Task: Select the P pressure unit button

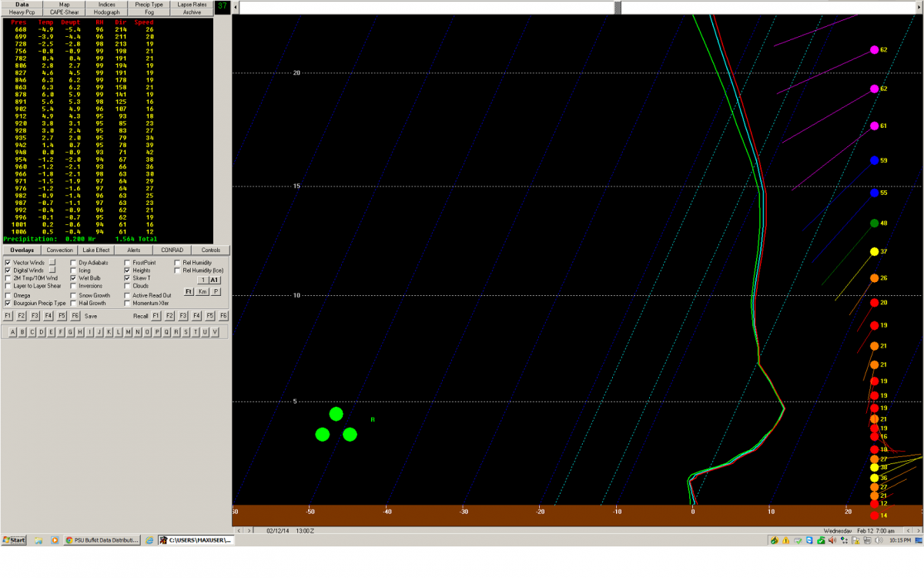Action: [x=216, y=292]
